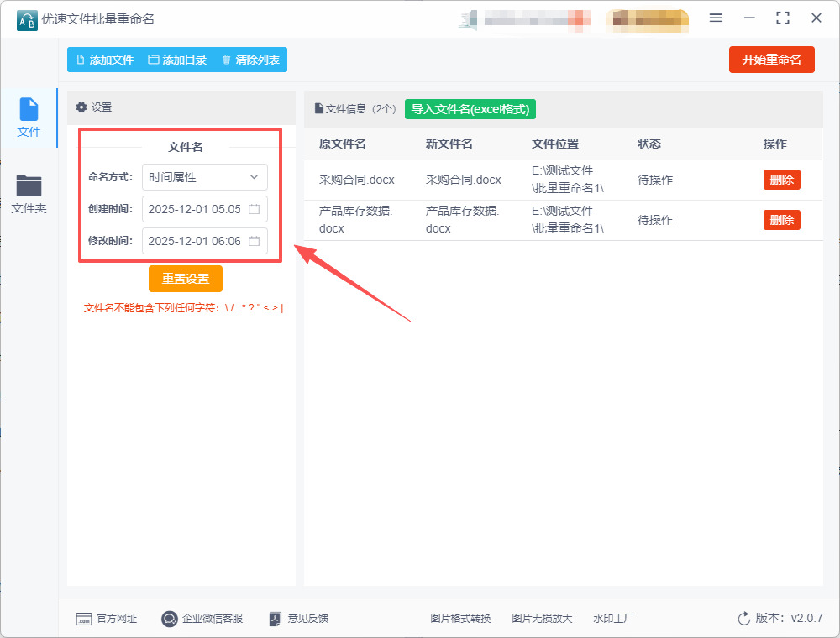
Task: Click 版本: v2.0.7 text
Action: 789,618
